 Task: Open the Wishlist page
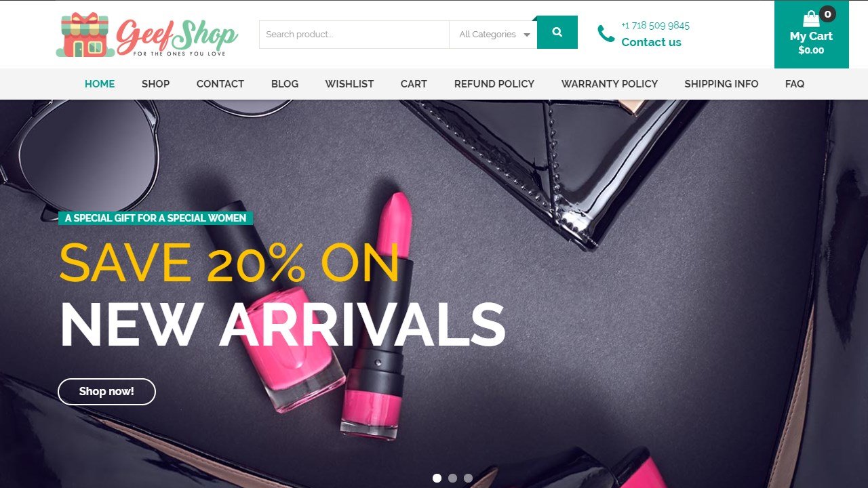pyautogui.click(x=349, y=84)
